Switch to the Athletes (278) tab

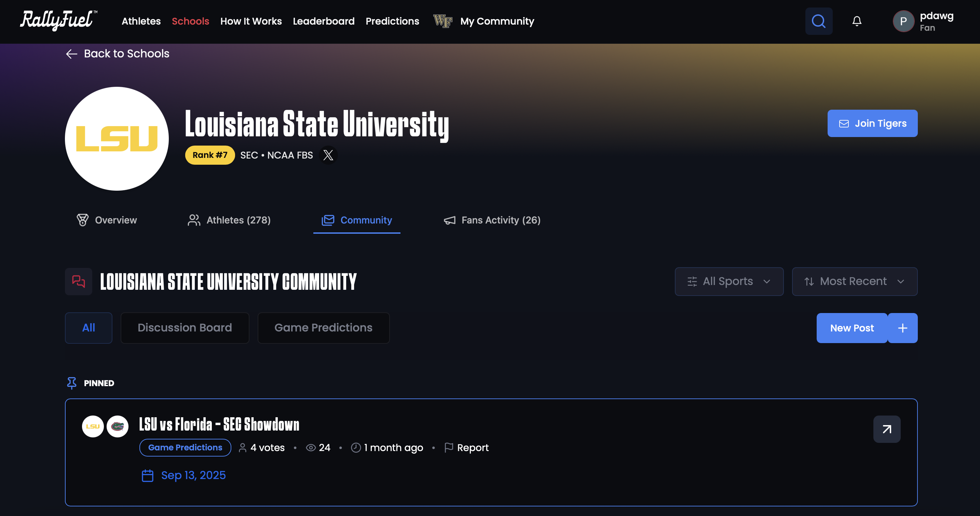229,220
